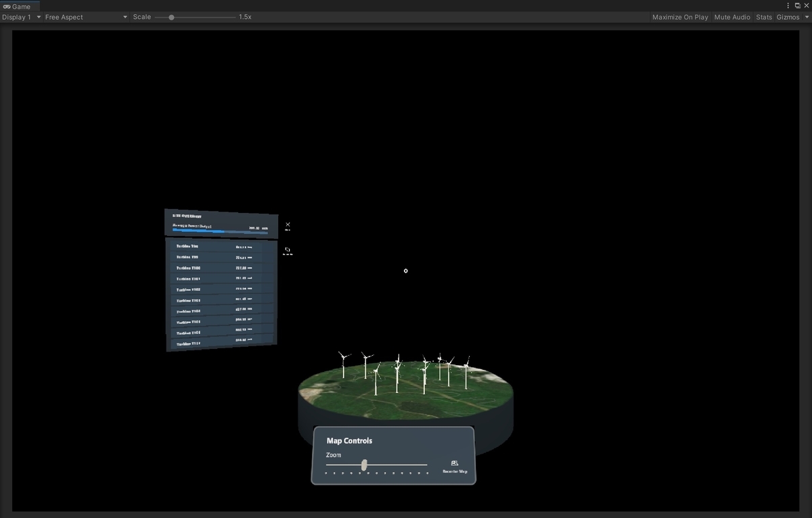The height and width of the screenshot is (518, 812).
Task: Select the Turbine T106 row
Action: click(221, 332)
